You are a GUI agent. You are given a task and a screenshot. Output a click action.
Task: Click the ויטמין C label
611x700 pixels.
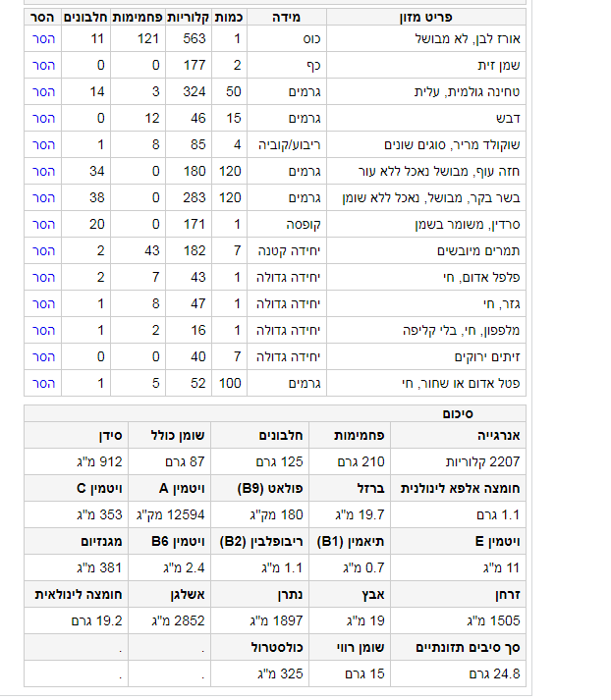99,489
